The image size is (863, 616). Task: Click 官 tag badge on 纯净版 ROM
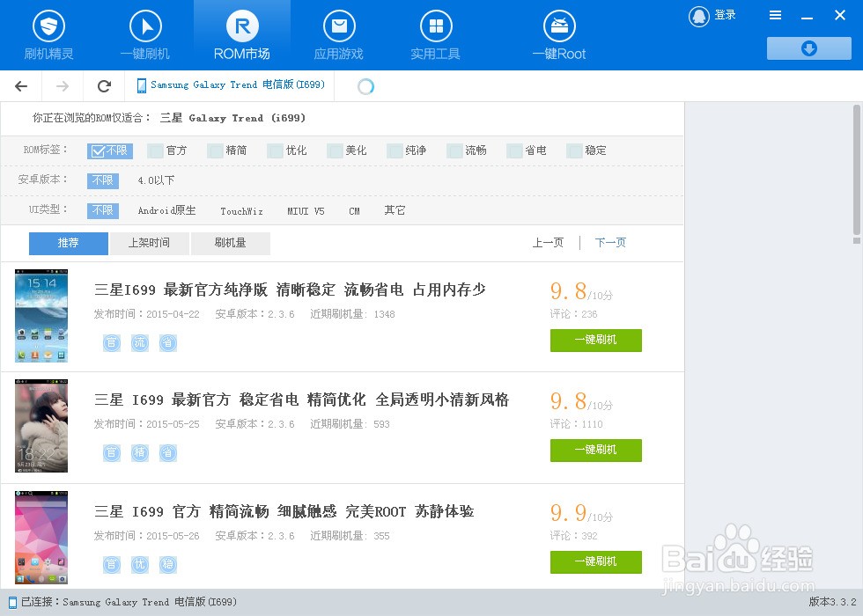coord(112,342)
